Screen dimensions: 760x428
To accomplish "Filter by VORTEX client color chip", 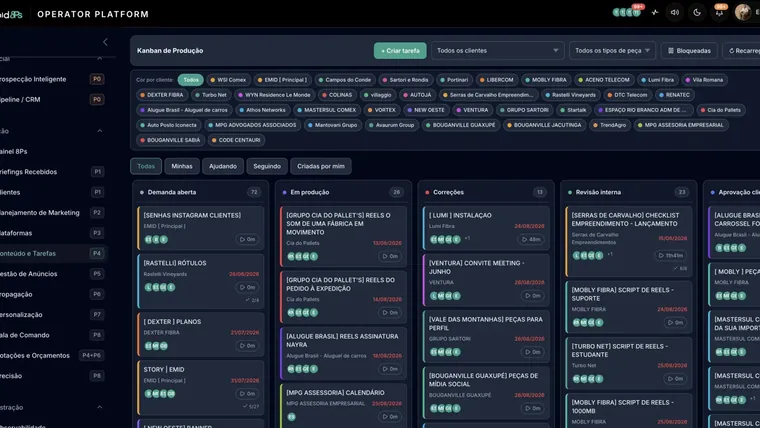I will point(382,110).
